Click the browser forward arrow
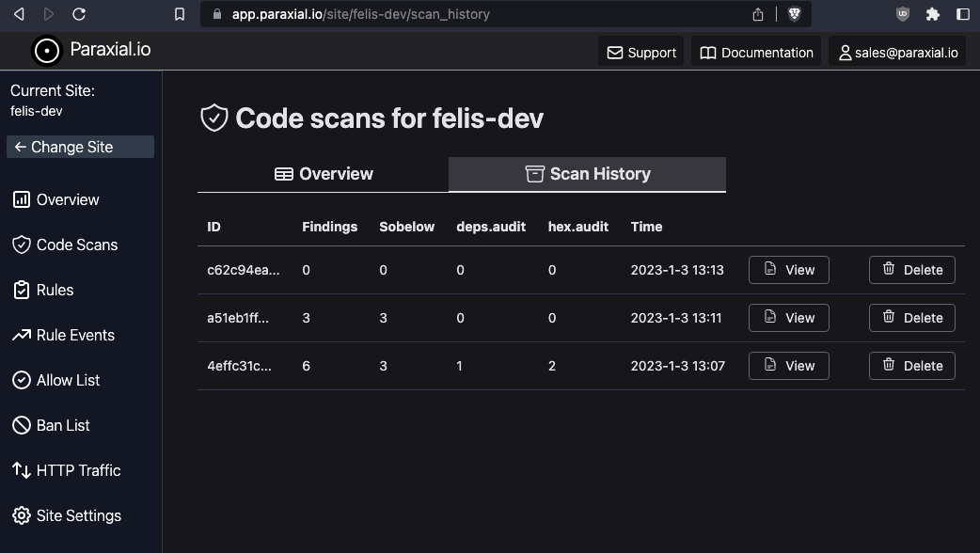Screen dimensions: 980x553 49,14
